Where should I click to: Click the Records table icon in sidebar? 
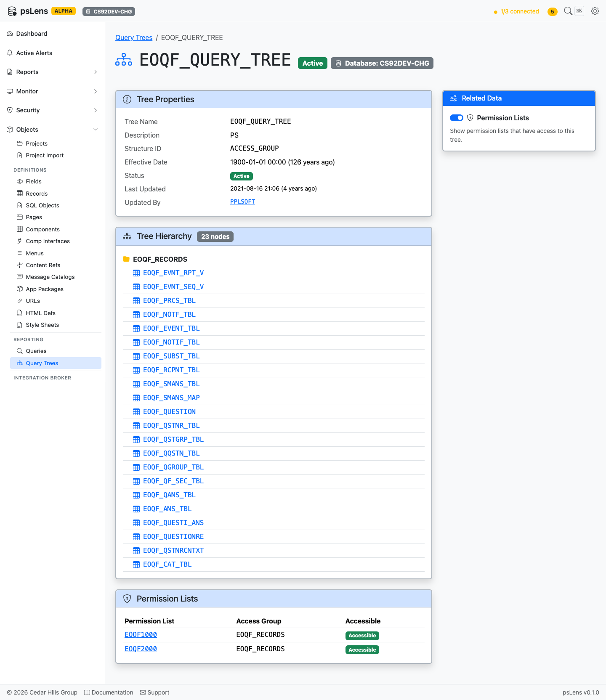click(20, 194)
